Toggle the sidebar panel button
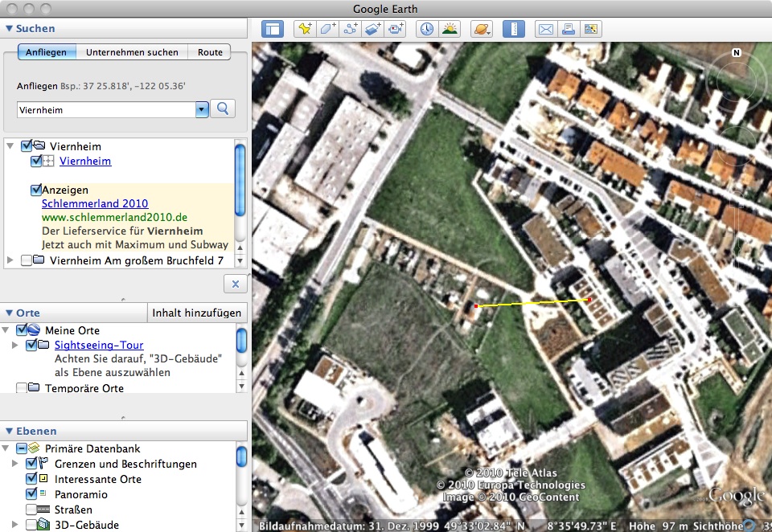The width and height of the screenshot is (772, 532). click(x=273, y=29)
